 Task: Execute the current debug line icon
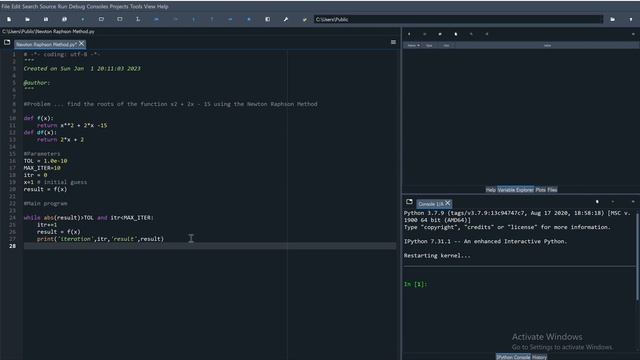point(176,19)
